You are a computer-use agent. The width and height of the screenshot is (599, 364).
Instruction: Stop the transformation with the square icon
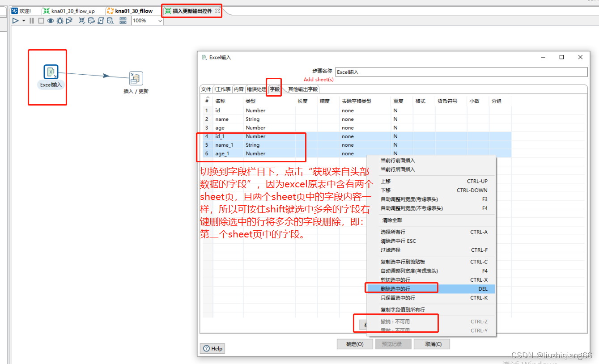pyautogui.click(x=41, y=21)
